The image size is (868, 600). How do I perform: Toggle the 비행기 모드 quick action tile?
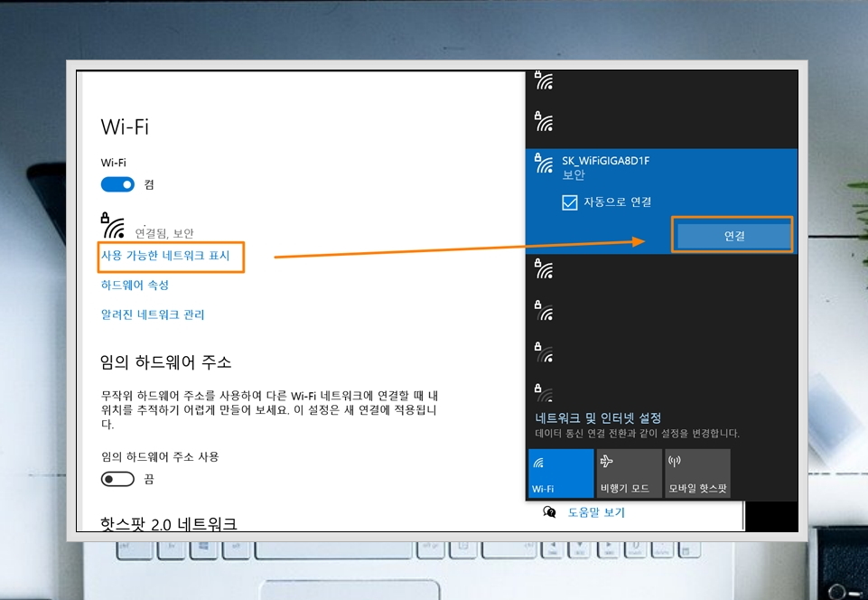pos(629,473)
